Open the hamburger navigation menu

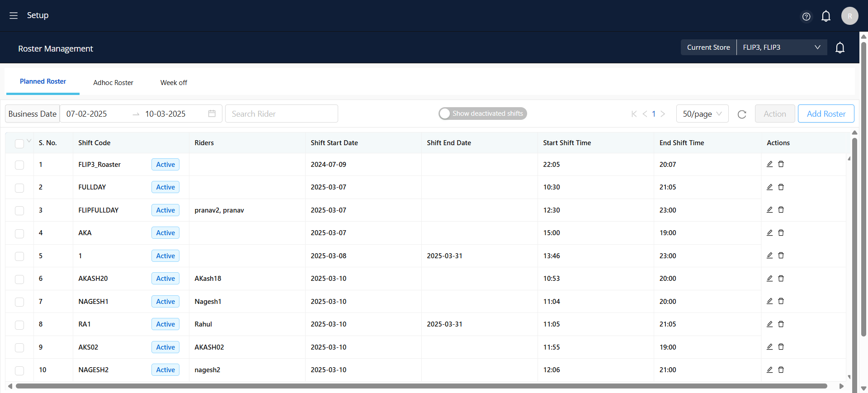pyautogui.click(x=14, y=15)
